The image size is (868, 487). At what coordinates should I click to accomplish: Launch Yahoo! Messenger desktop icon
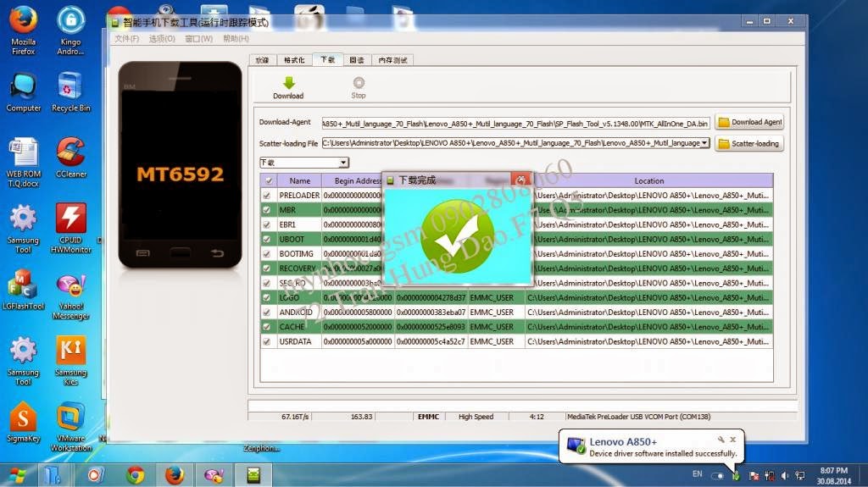click(x=71, y=297)
